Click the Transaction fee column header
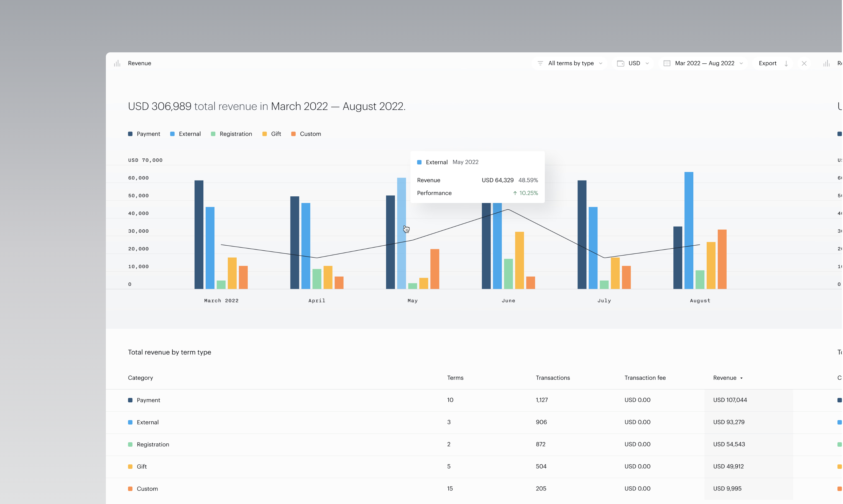843x504 pixels. pyautogui.click(x=646, y=378)
